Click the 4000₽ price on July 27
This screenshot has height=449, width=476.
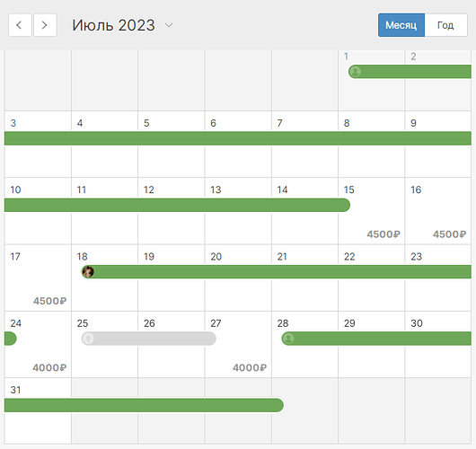tap(250, 368)
